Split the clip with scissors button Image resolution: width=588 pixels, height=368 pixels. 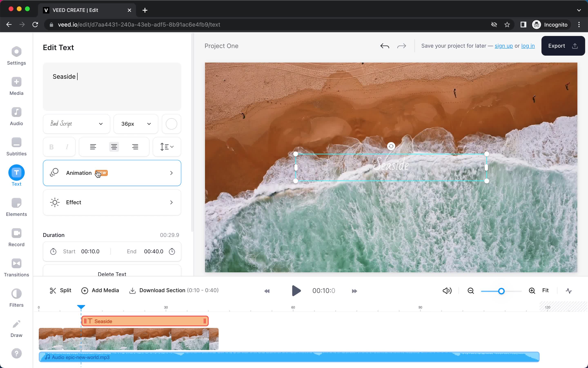(x=60, y=290)
